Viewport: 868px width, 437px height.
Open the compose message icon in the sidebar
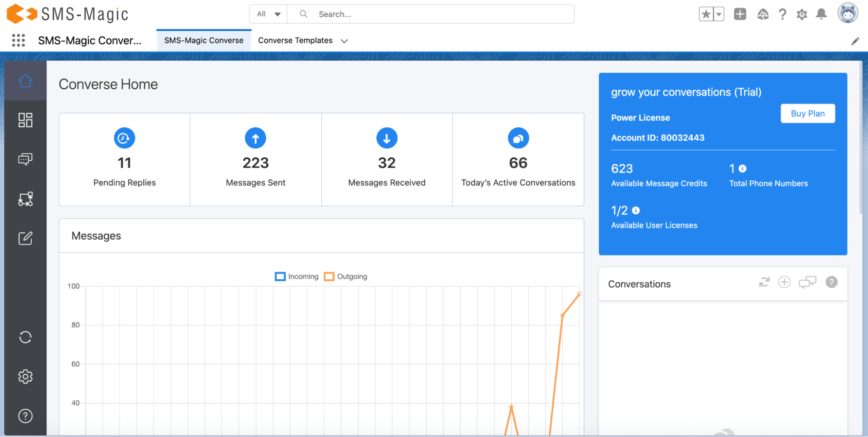(x=25, y=238)
